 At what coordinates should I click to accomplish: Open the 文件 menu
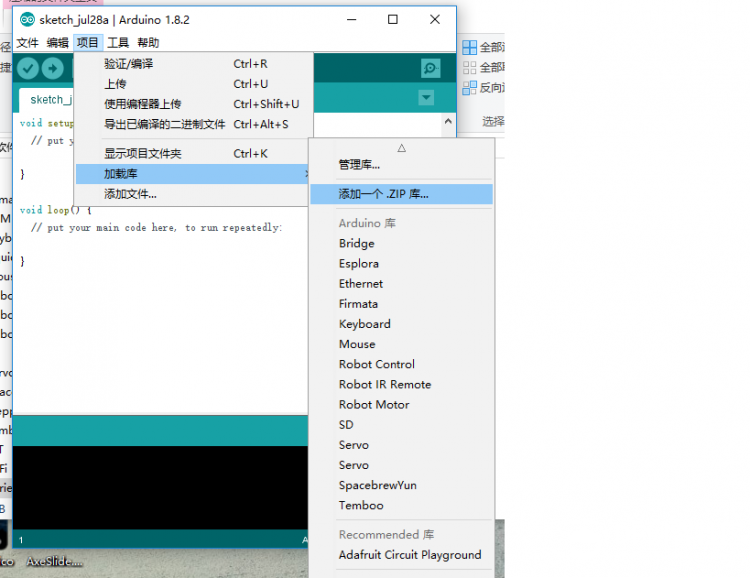[x=27, y=43]
